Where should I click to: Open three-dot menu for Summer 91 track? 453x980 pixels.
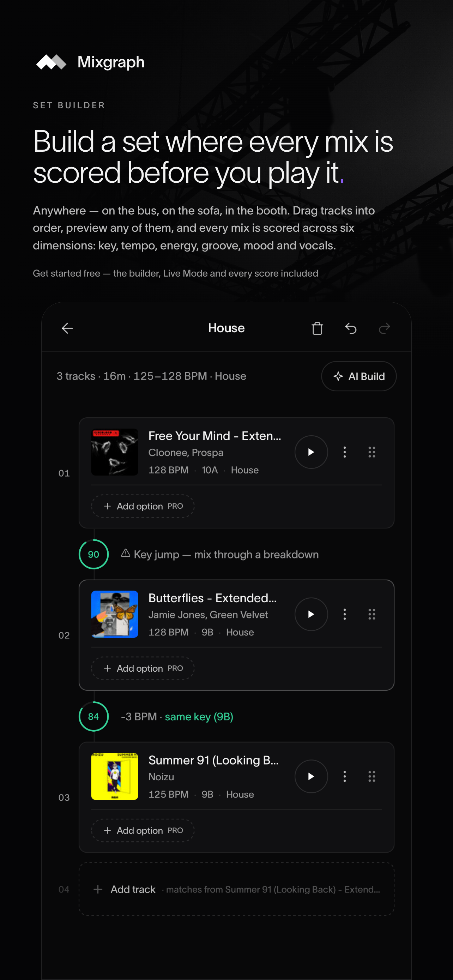[345, 776]
